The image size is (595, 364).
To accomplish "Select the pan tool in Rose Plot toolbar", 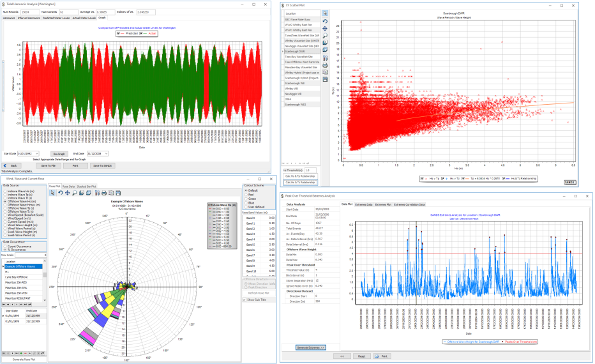I will tap(66, 193).
